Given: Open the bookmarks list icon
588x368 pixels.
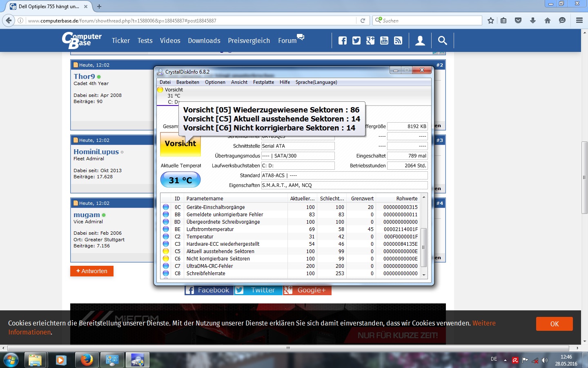Looking at the screenshot, I should point(503,20).
